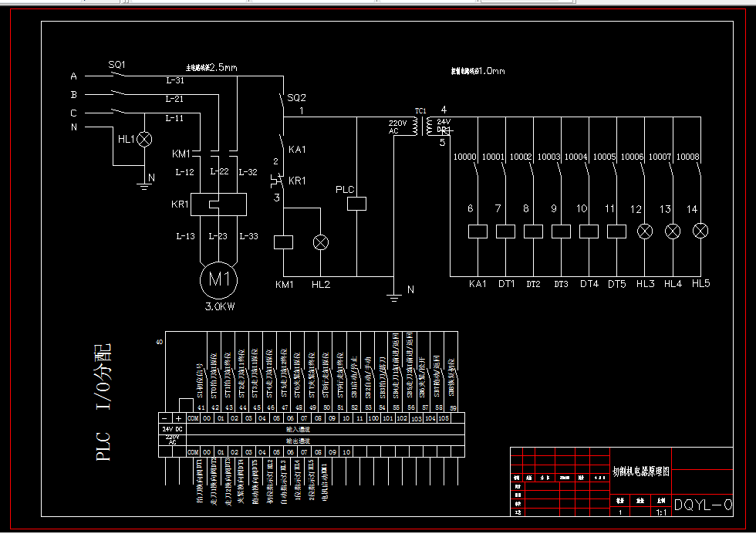The image size is (756, 534).
Task: Click the 10004 output contact label
Action: pos(576,157)
